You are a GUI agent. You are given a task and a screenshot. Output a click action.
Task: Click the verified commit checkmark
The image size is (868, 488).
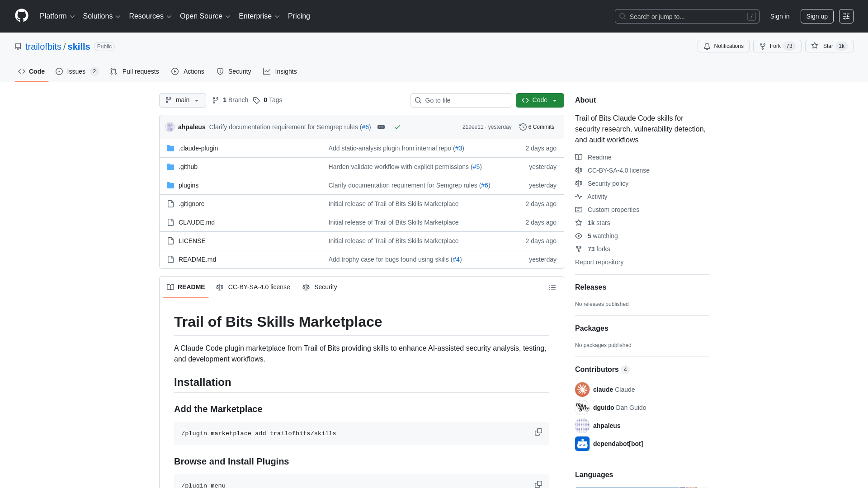397,127
